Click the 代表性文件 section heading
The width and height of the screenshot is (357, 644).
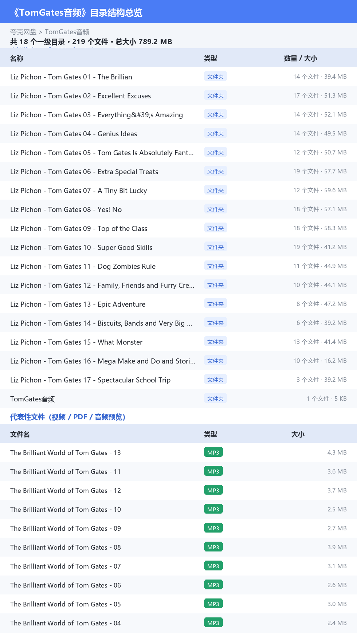(68, 417)
